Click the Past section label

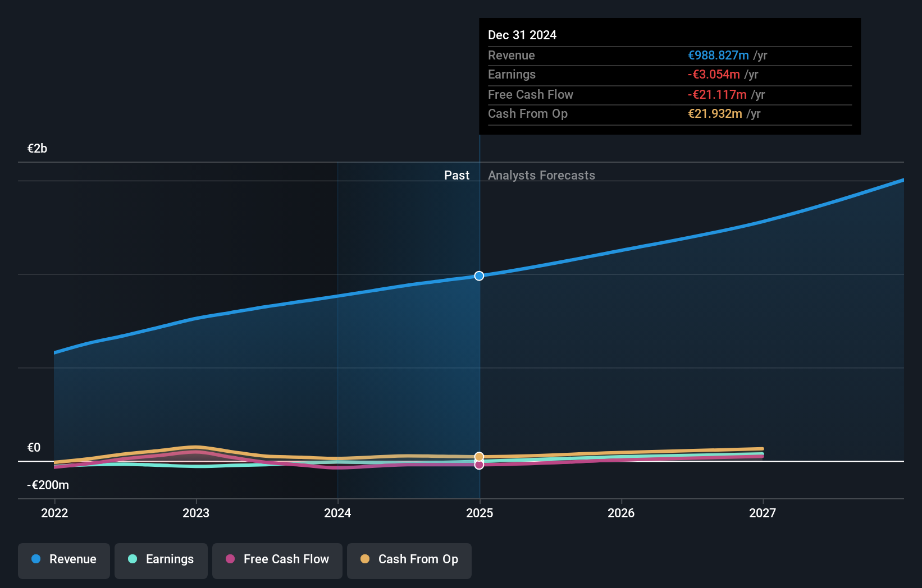[457, 176]
